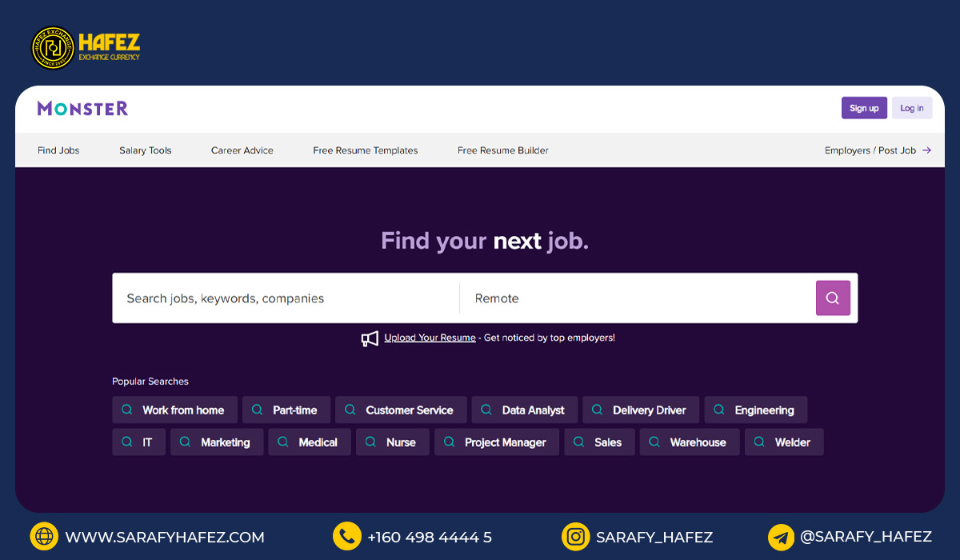
Task: Select the Data Analyst label
Action: click(534, 410)
